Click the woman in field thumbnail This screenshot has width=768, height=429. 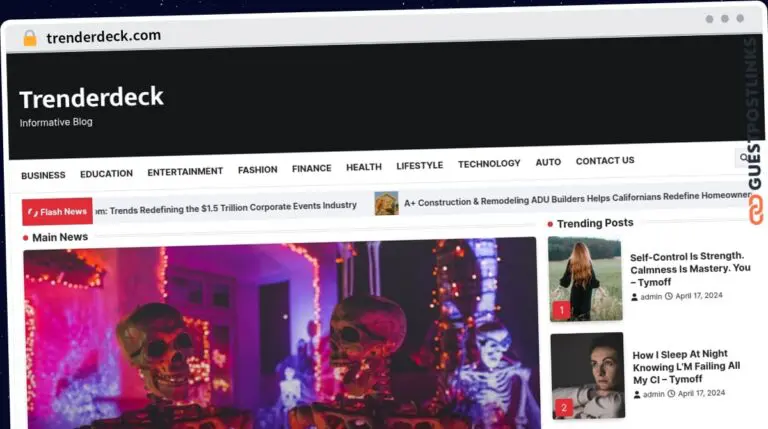(x=585, y=279)
